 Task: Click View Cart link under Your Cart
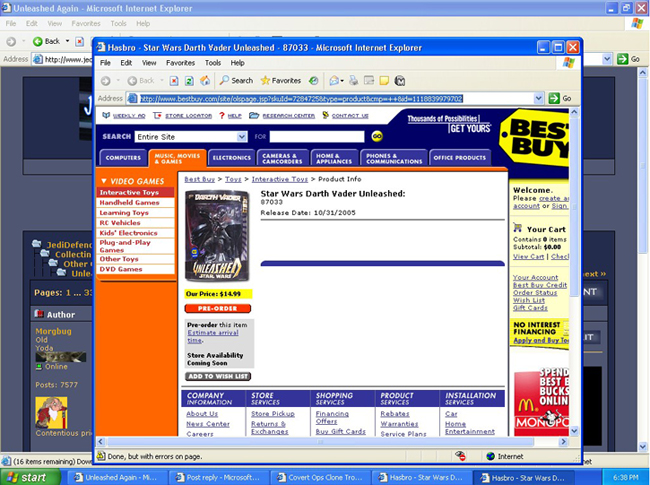pos(528,257)
